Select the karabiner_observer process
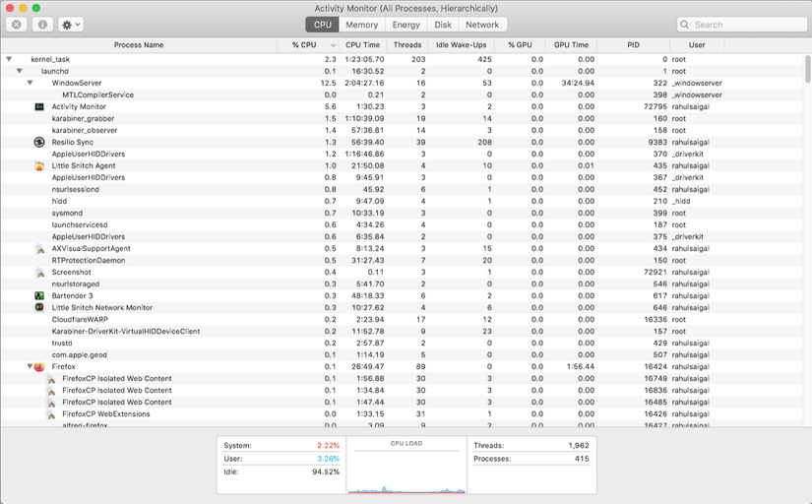Viewport: 812px width, 504px height. coord(402,131)
